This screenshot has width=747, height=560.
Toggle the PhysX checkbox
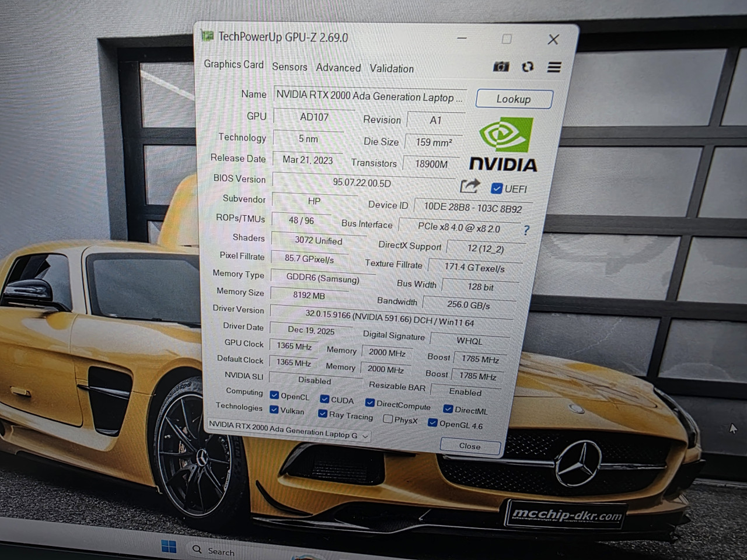(x=388, y=419)
